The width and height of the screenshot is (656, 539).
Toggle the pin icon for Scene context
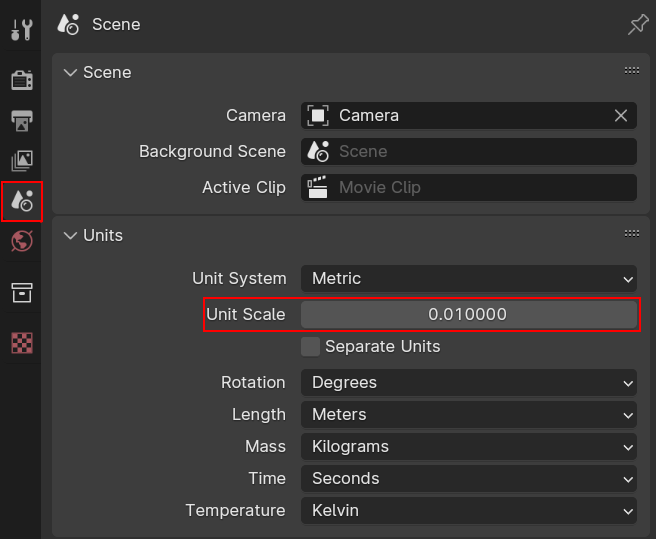(638, 25)
